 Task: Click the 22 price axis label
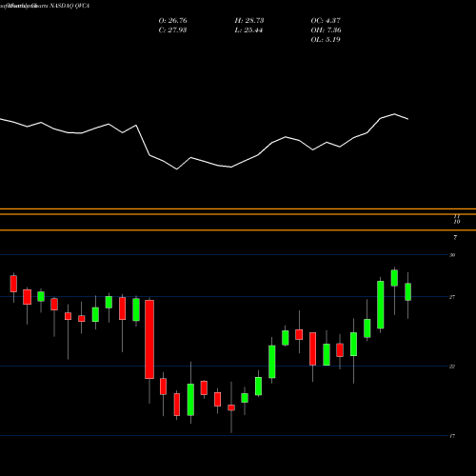pos(452,367)
